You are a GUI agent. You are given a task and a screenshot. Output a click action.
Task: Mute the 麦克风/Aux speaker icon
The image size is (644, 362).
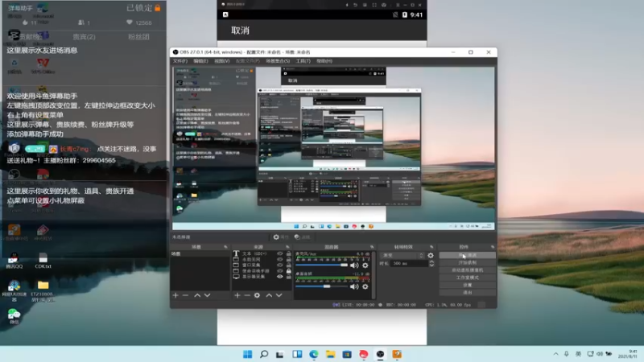tap(354, 265)
